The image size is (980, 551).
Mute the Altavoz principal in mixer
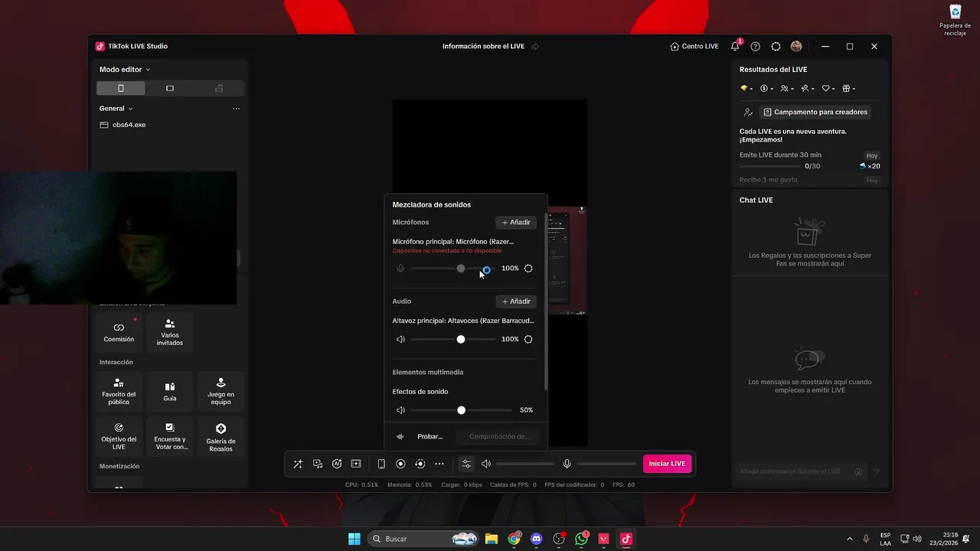400,339
